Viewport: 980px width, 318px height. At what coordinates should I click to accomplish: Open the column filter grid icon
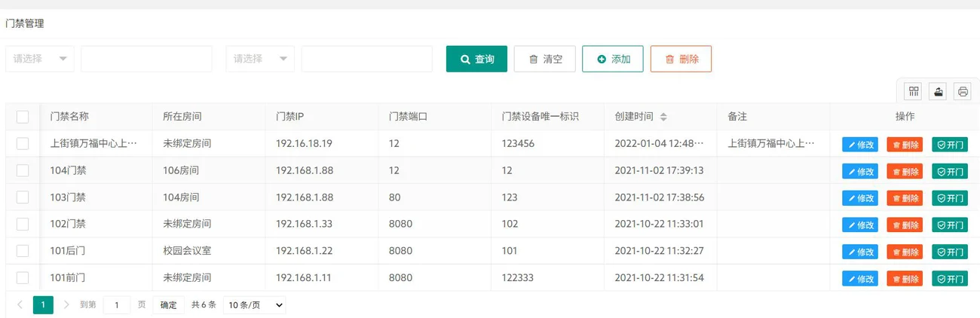point(914,91)
